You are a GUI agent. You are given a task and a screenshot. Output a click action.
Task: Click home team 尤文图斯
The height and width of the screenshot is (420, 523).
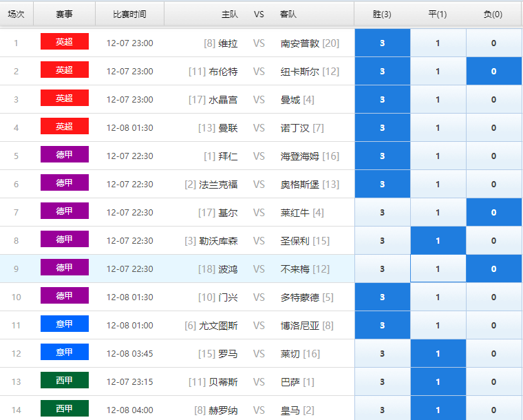(x=218, y=326)
